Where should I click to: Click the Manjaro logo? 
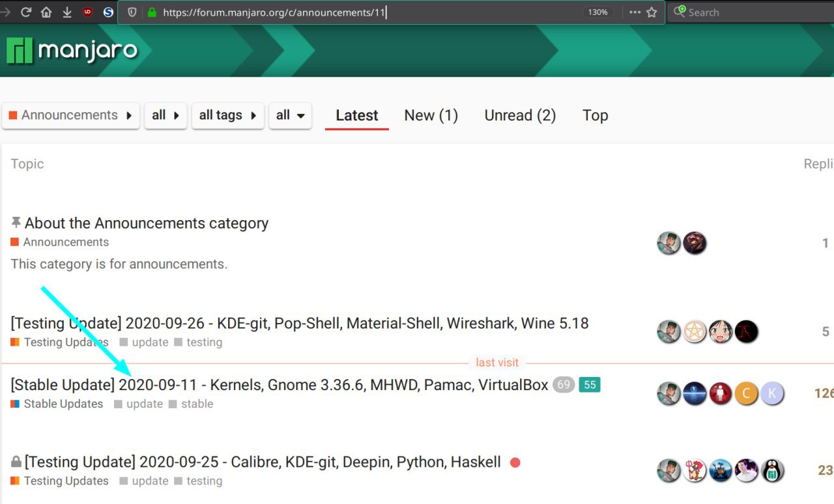pos(72,50)
